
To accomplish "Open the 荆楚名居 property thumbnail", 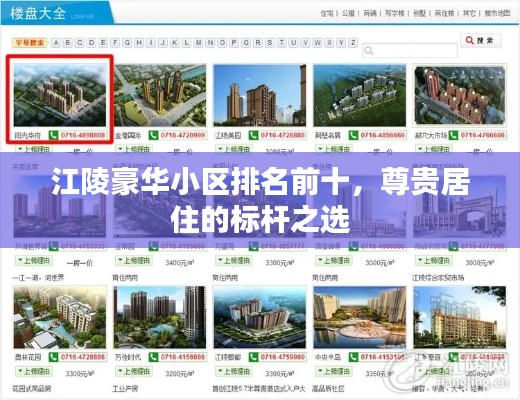I will 360,95.
